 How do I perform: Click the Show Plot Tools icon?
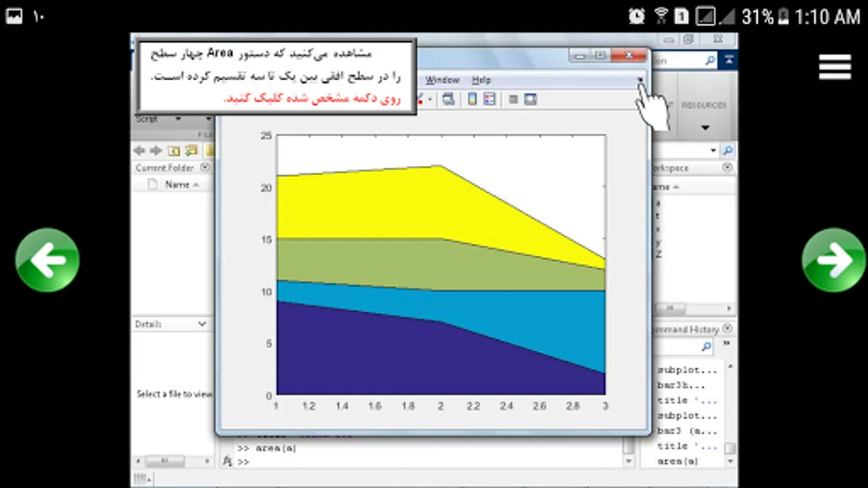pyautogui.click(x=531, y=99)
